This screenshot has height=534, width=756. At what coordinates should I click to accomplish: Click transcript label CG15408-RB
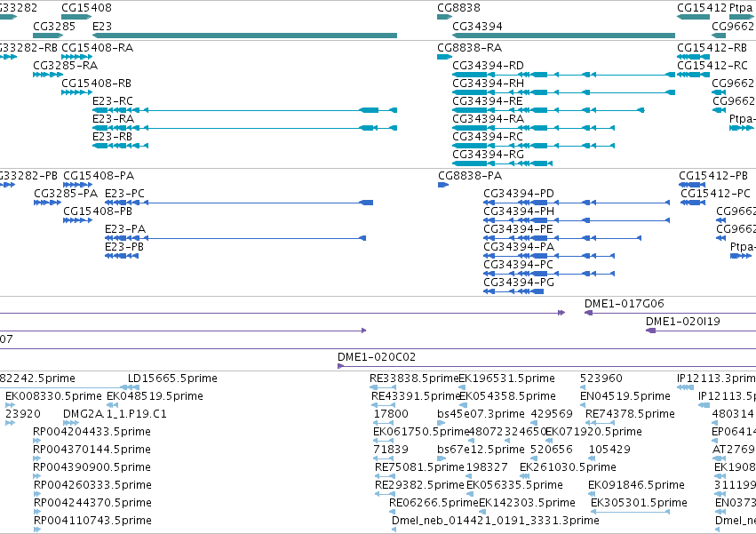pyautogui.click(x=97, y=84)
